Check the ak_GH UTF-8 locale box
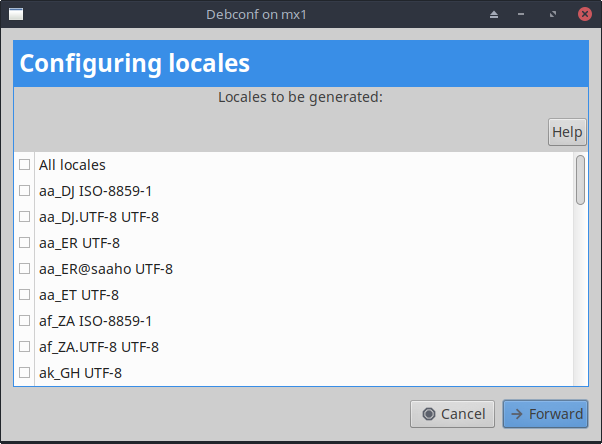Image resolution: width=602 pixels, height=444 pixels. coord(25,373)
